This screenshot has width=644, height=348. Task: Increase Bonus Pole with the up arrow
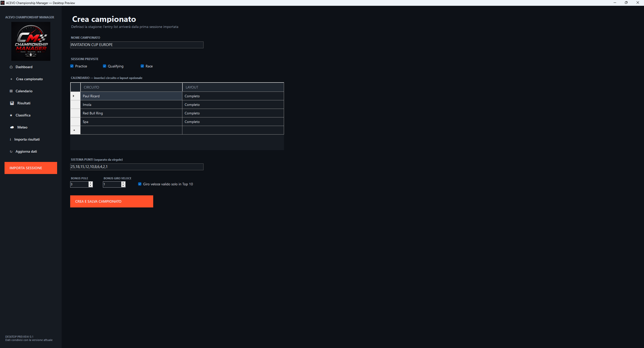(x=91, y=183)
